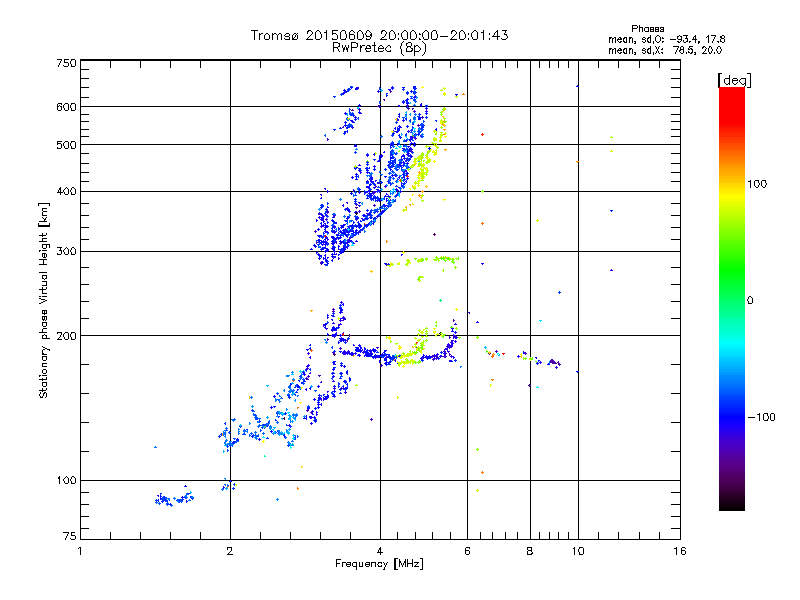Click the colorbar label "0"
This screenshot has height=600, width=800.
(x=750, y=301)
